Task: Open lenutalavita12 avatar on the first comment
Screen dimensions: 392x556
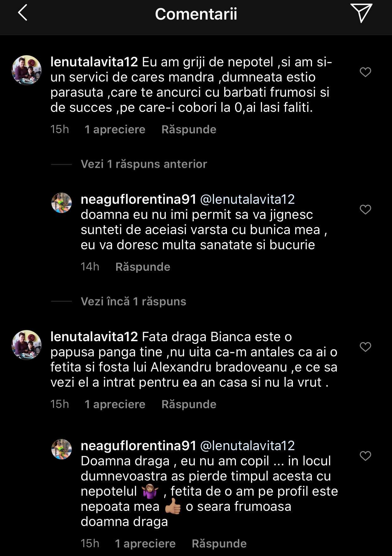Action: tap(27, 70)
